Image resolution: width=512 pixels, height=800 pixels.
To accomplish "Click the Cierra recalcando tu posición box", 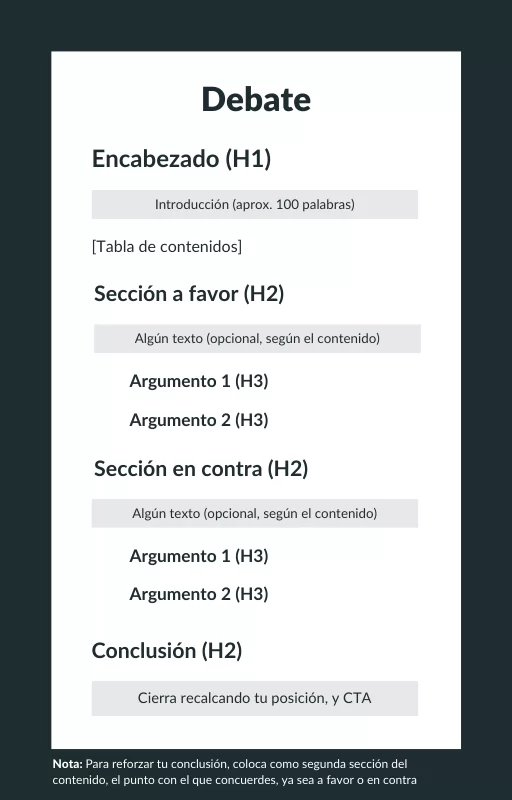I will 255,698.
